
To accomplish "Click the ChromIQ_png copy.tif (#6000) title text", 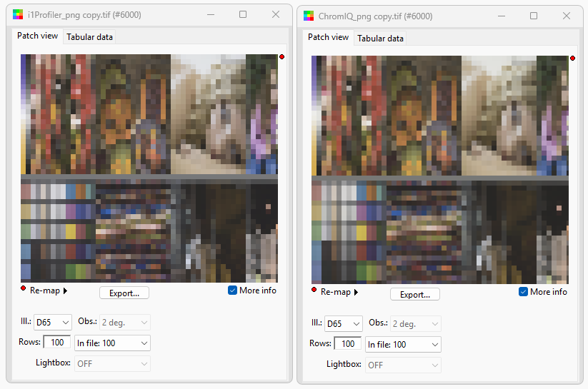I will pyautogui.click(x=375, y=16).
